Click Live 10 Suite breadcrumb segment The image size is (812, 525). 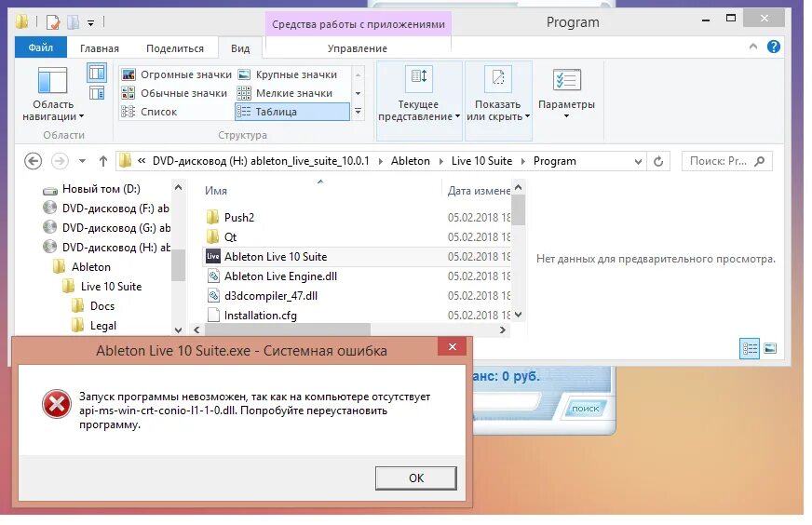(481, 161)
